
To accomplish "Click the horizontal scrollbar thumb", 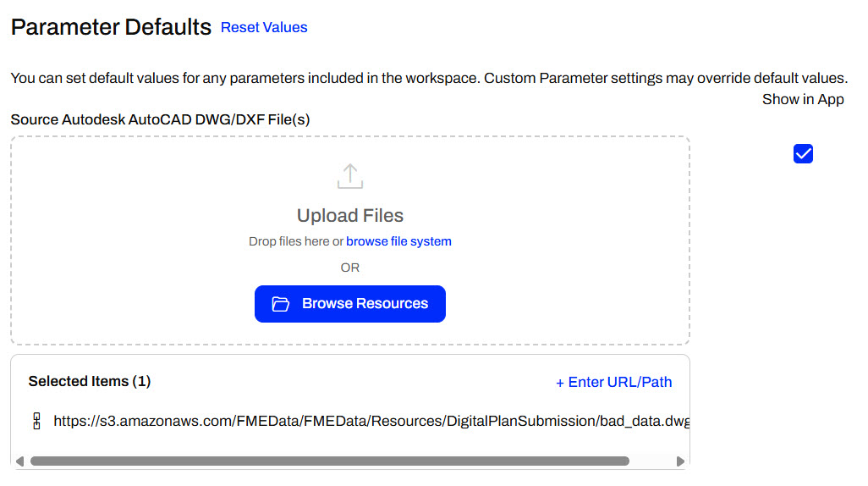I will coord(330,461).
